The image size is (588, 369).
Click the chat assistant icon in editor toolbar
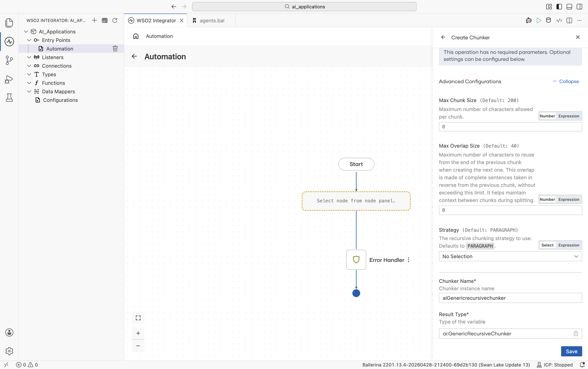[x=529, y=20]
